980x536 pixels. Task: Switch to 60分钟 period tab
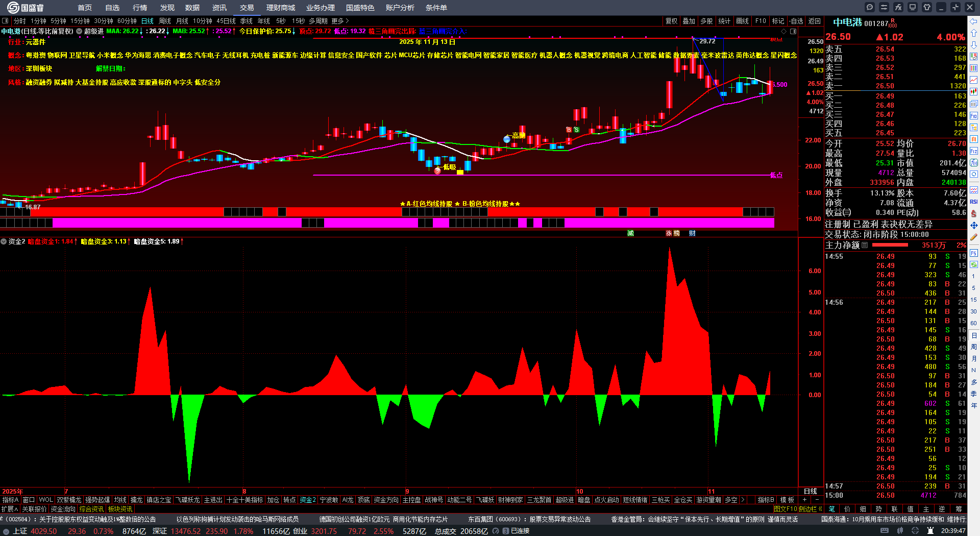point(127,21)
